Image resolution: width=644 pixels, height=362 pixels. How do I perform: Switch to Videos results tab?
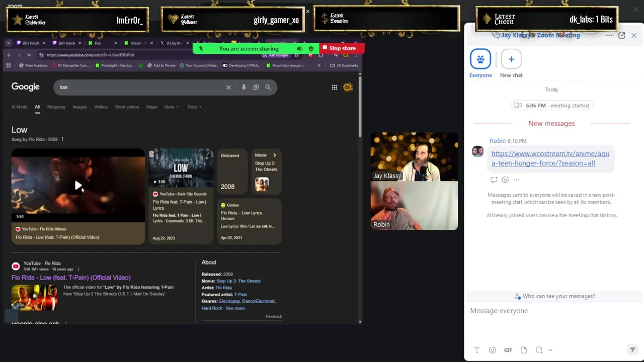101,107
